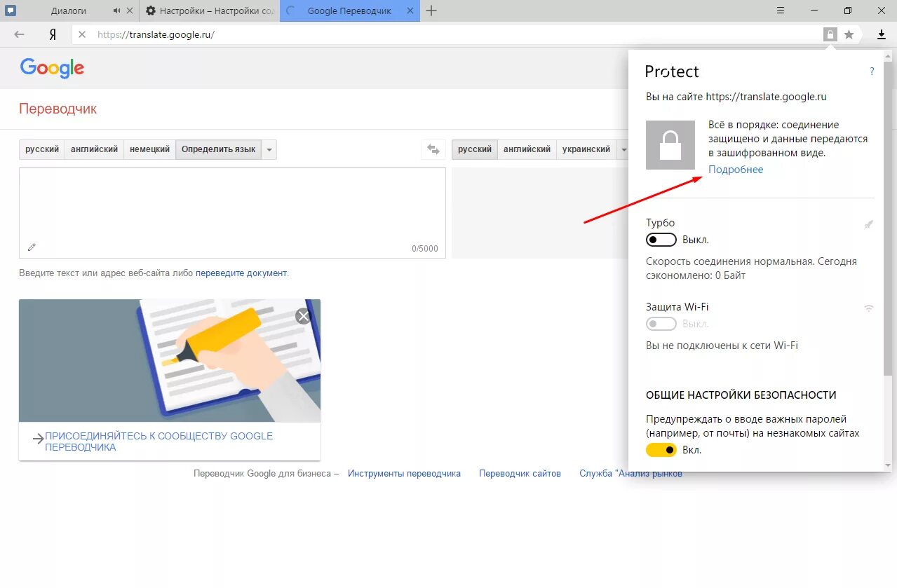Select Определить язык option
897x588 pixels.
(x=219, y=149)
